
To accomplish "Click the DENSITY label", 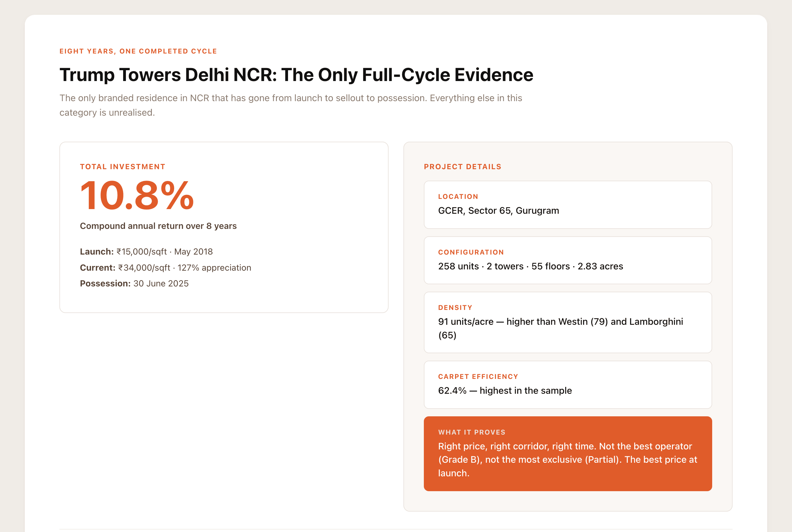I will (x=455, y=308).
